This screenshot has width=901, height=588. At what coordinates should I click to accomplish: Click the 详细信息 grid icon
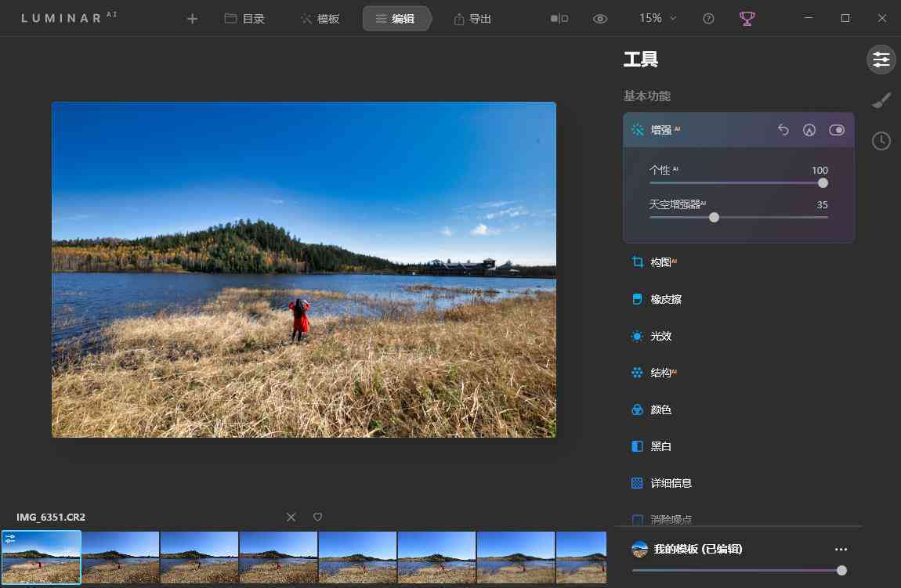tap(637, 483)
